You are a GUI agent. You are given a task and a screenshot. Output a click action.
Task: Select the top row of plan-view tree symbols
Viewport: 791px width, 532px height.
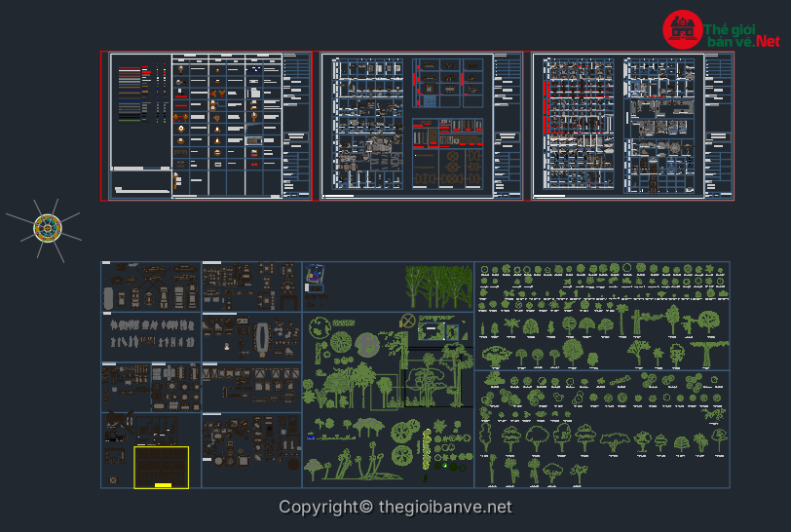coord(604,270)
